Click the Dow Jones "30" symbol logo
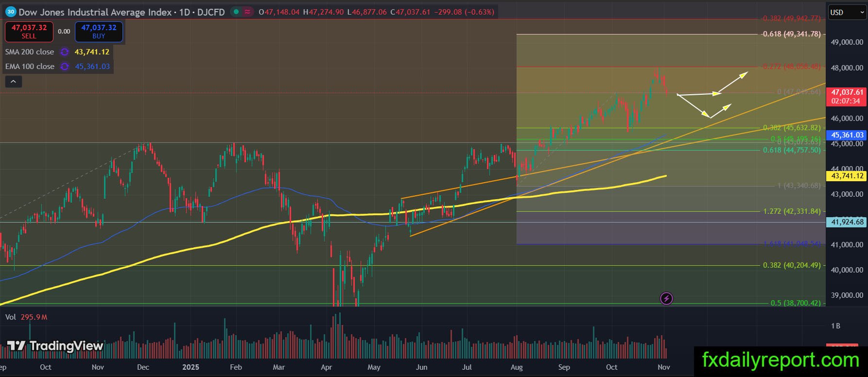Viewport: 868px width, 377px height. (11, 12)
